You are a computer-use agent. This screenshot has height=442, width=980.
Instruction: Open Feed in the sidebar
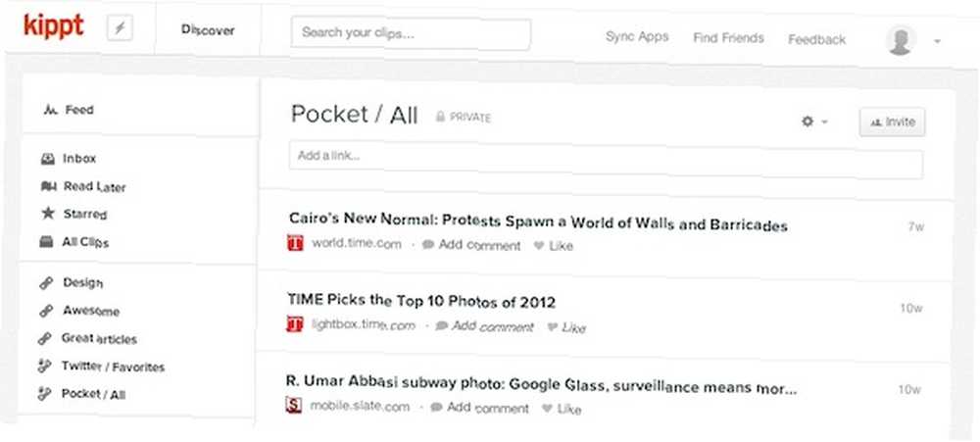tap(78, 110)
